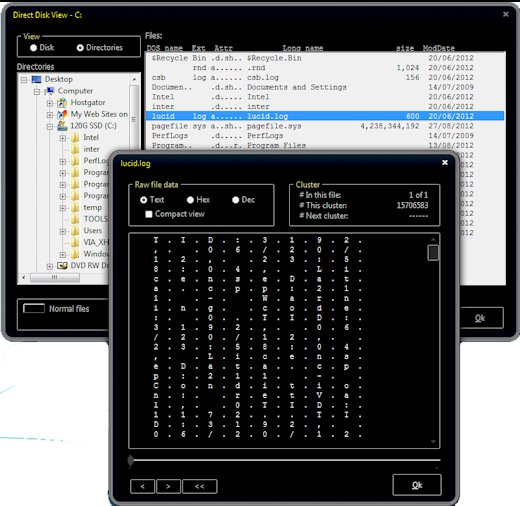Click the cluster position slider handle
Screen dimensions: 520x506
click(x=131, y=460)
